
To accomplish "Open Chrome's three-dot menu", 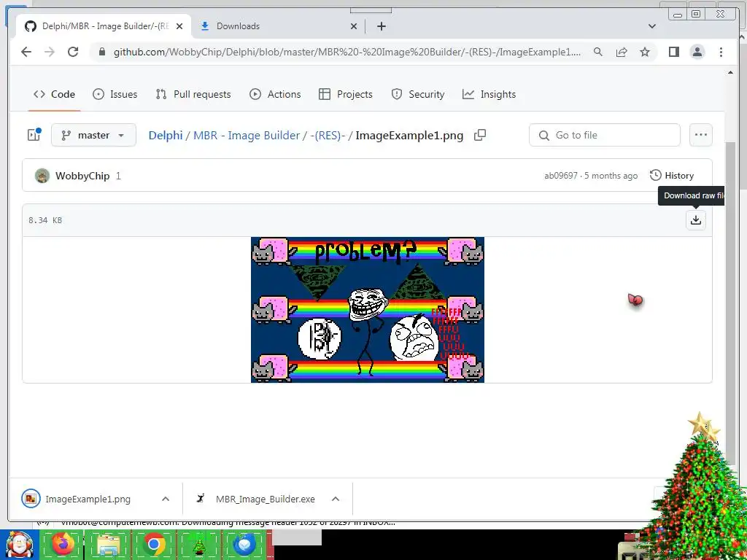I will [x=721, y=52].
